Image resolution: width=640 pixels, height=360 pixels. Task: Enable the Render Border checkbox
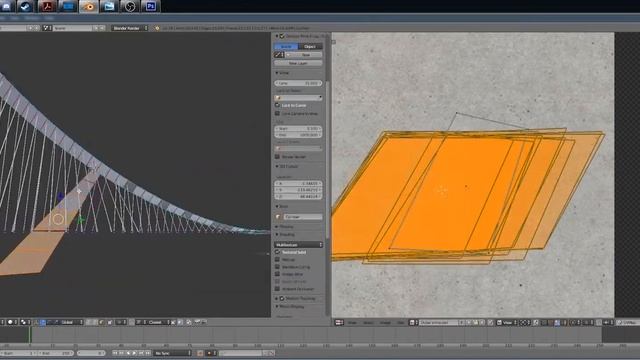click(x=278, y=157)
